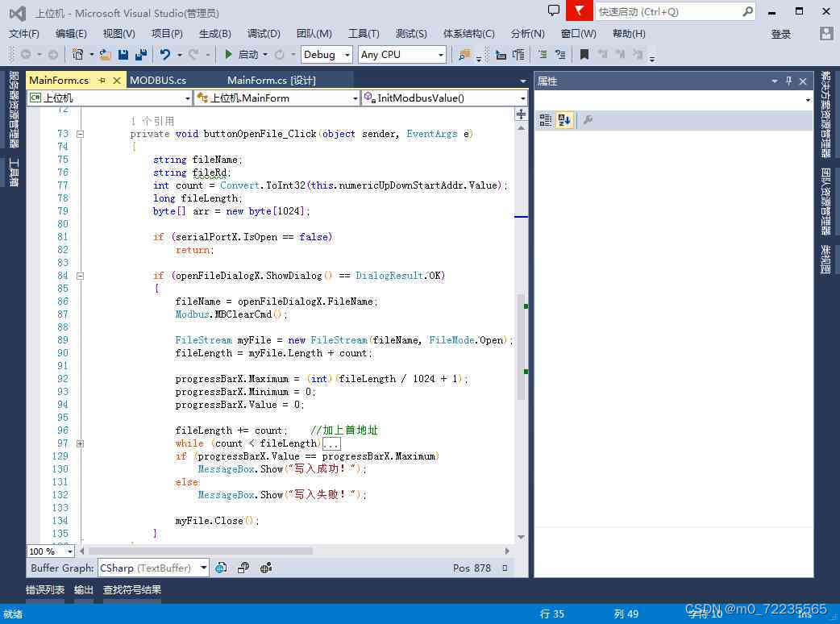Expand the collapsed while block at line 97
Screen dimensions: 840x624
pyautogui.click(x=80, y=443)
